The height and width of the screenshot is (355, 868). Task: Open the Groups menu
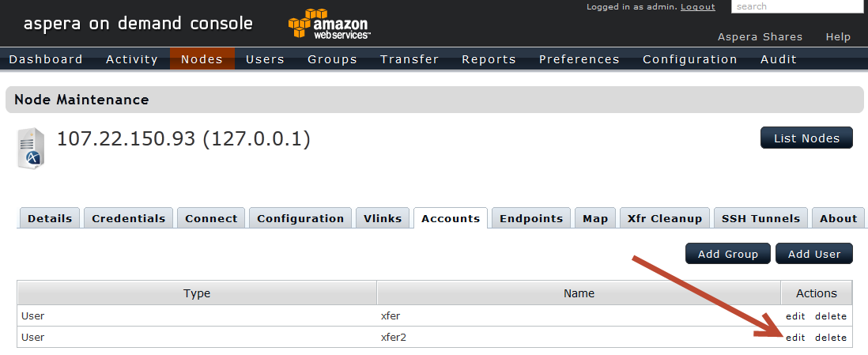coord(332,59)
